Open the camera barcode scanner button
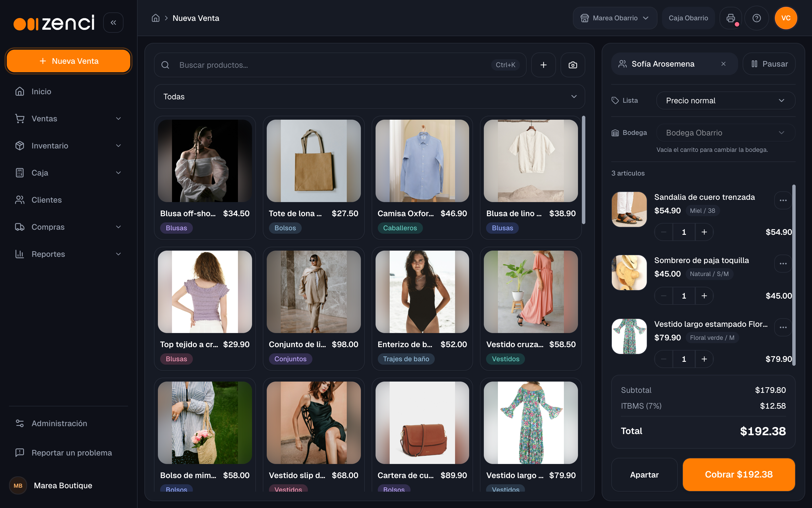Screen dimensions: 812x508 point(573,65)
